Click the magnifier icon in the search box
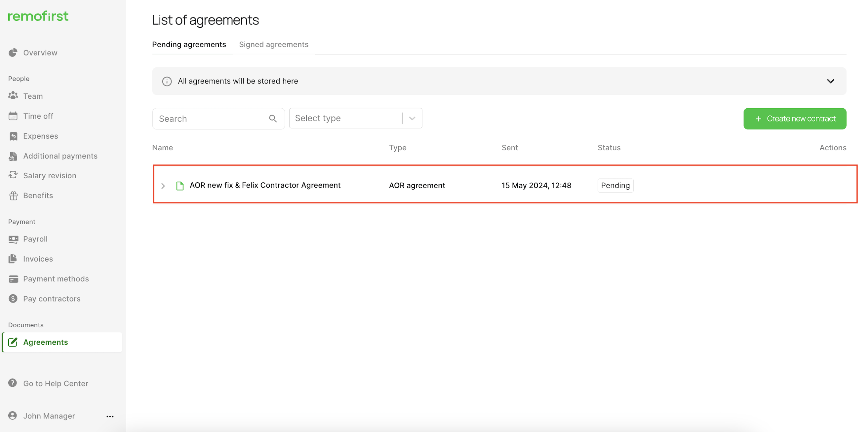Viewport: 868px width, 432px height. pyautogui.click(x=273, y=119)
